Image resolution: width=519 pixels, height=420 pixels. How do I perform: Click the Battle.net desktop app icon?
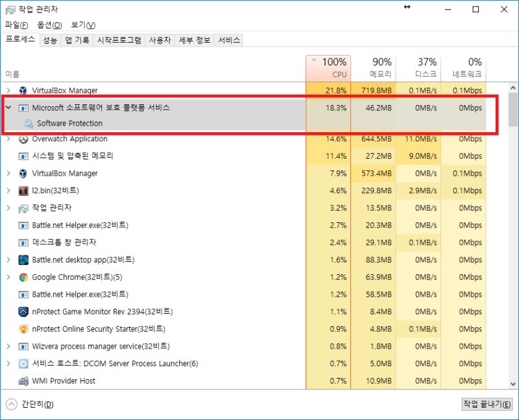pyautogui.click(x=23, y=260)
